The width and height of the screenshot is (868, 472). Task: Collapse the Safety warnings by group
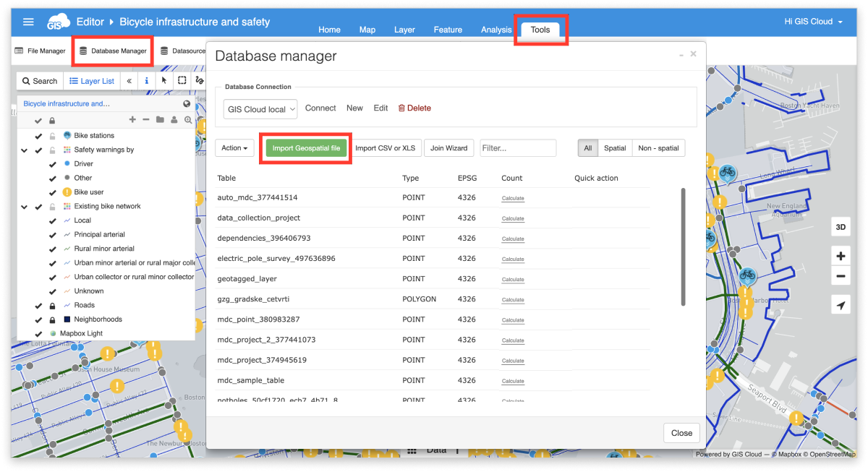[x=22, y=150]
